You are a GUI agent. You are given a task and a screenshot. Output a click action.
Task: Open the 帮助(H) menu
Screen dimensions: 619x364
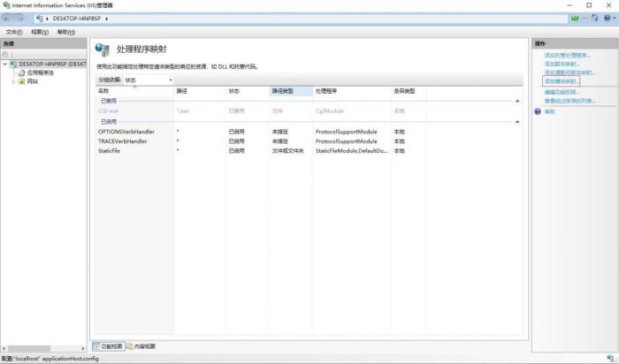[66, 32]
